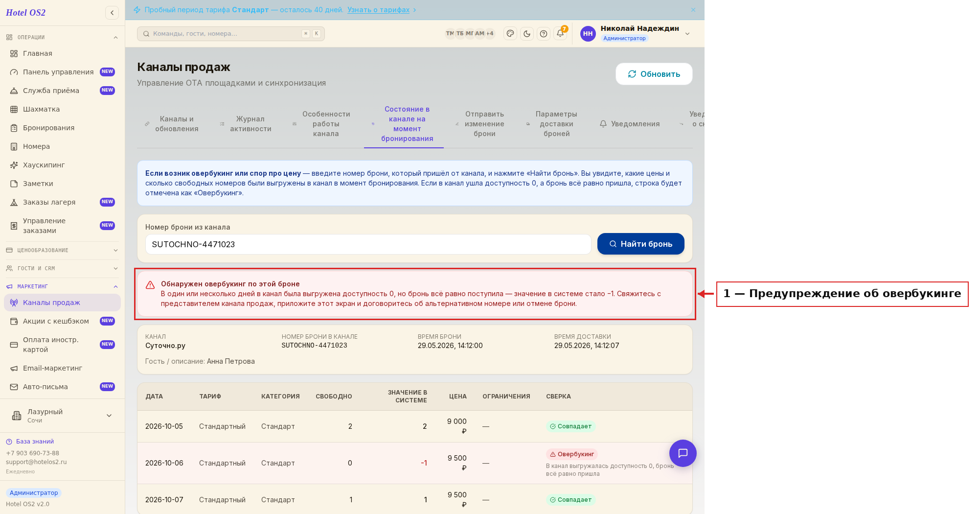980x514 pixels.
Task: Click the Найти бронь button
Action: point(640,244)
